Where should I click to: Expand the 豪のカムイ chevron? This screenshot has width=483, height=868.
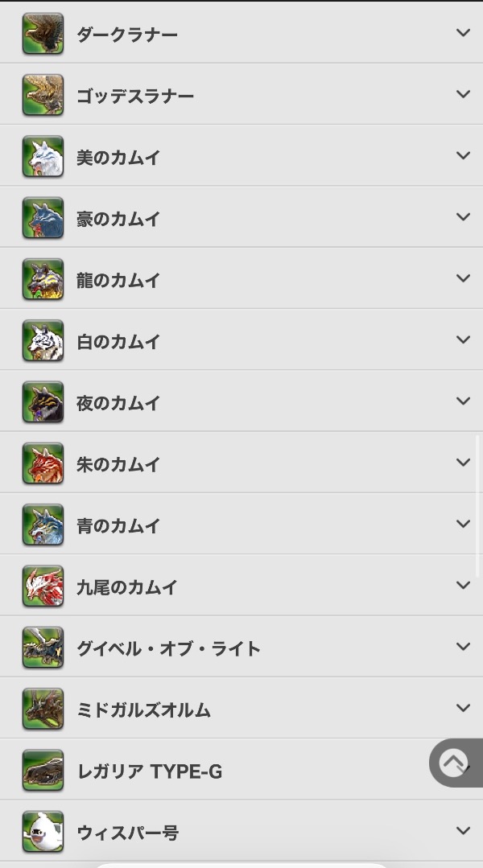pos(463,217)
